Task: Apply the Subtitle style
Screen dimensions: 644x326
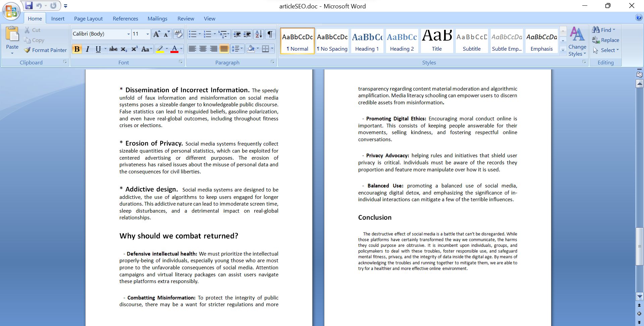Action: click(472, 41)
